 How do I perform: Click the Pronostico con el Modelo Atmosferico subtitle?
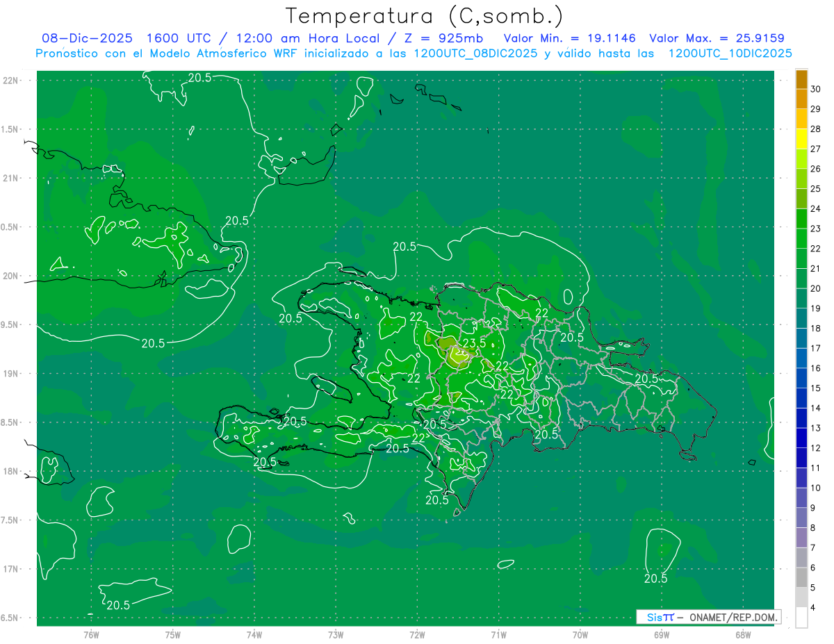[414, 53]
